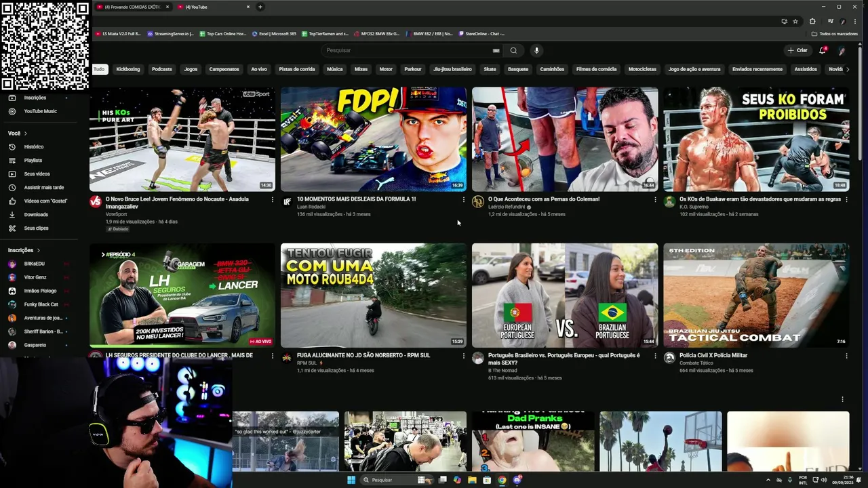Open Assistir mais tarde clock icon
Image resolution: width=868 pixels, height=488 pixels.
[12, 188]
